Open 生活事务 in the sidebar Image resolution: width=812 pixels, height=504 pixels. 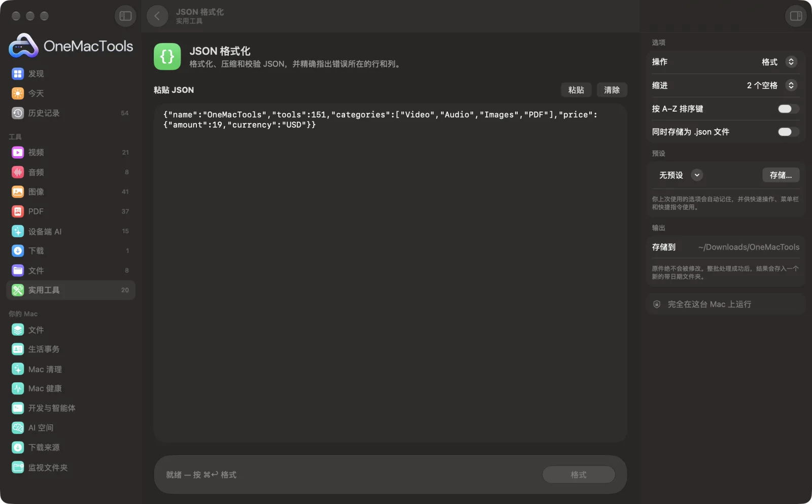[x=71, y=349]
